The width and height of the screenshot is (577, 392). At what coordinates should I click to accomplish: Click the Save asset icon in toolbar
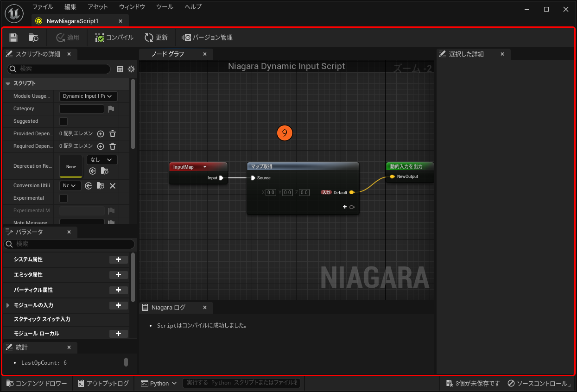[13, 38]
